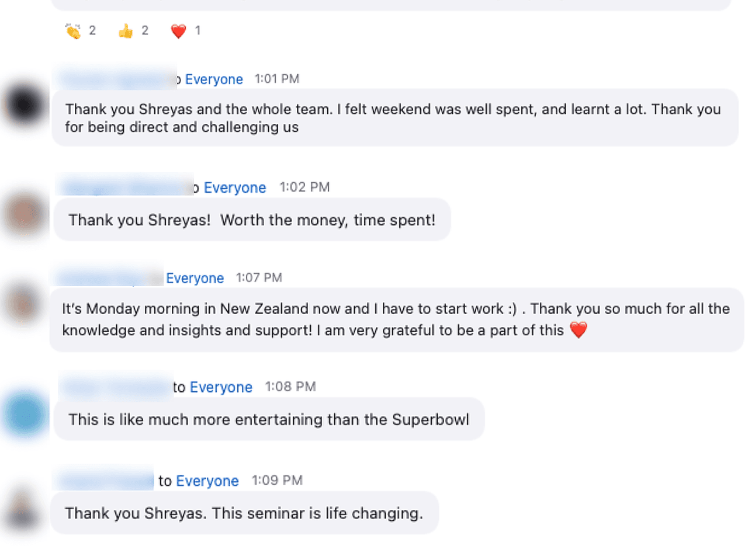The width and height of the screenshot is (748, 560).
Task: Open the avatar beside the New Zealand message
Action: [24, 303]
